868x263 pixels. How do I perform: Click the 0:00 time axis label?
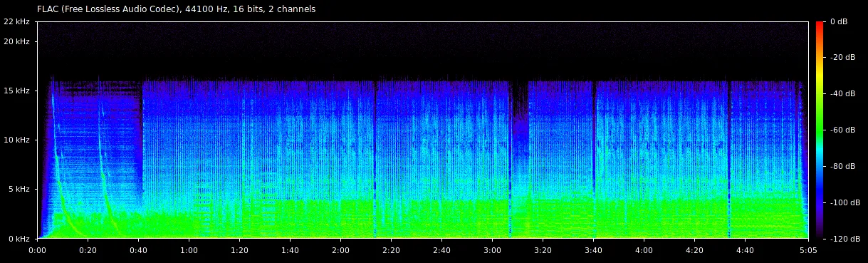coord(37,250)
